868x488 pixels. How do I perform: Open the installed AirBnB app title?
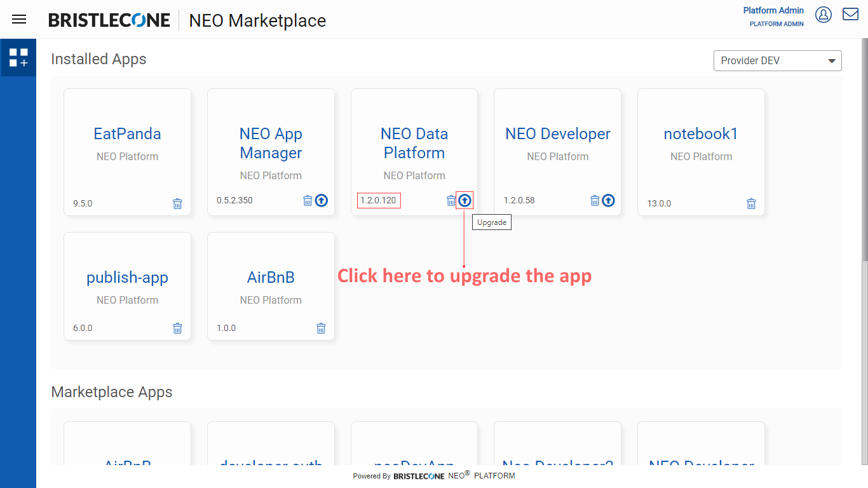tap(271, 278)
